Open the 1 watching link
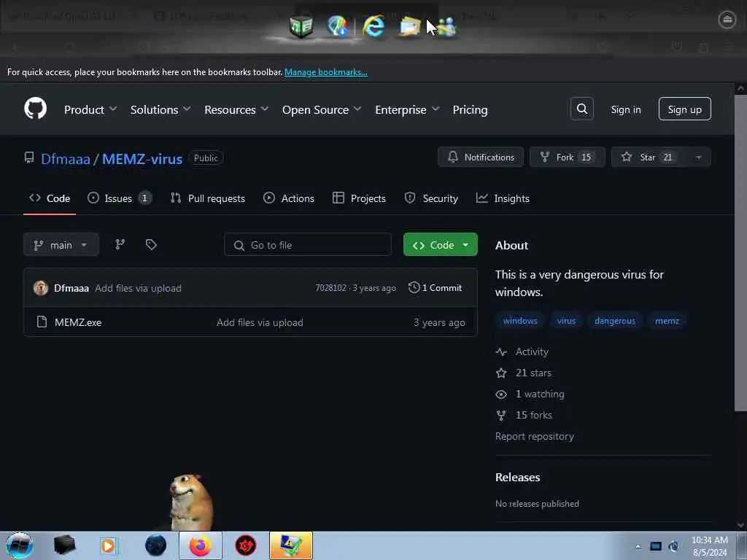747x560 pixels. 530,394
